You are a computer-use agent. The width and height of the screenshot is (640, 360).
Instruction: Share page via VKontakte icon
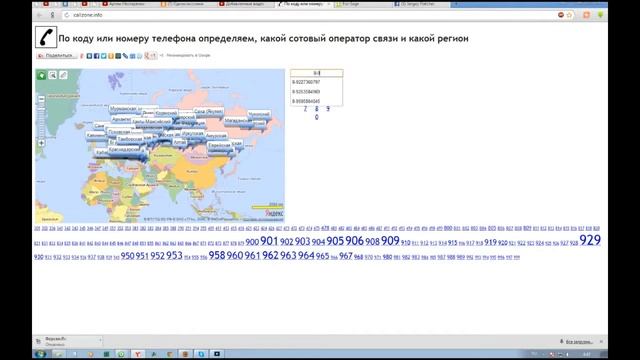89,56
